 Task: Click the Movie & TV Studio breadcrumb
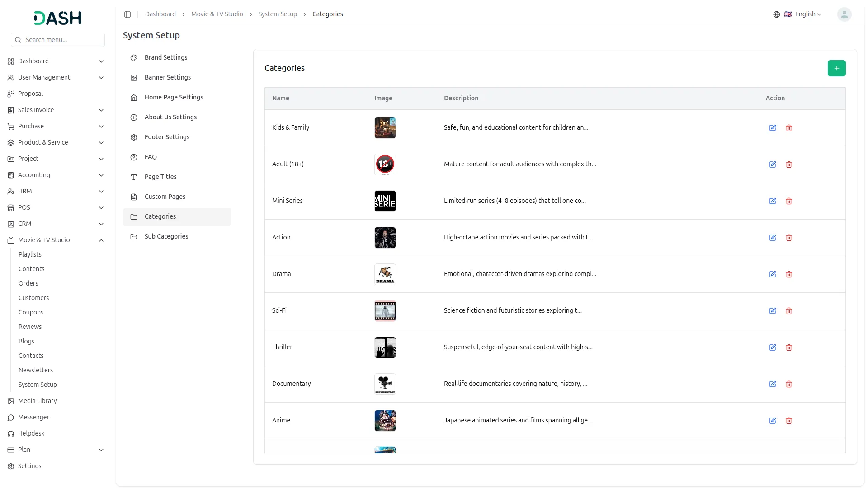(x=217, y=14)
